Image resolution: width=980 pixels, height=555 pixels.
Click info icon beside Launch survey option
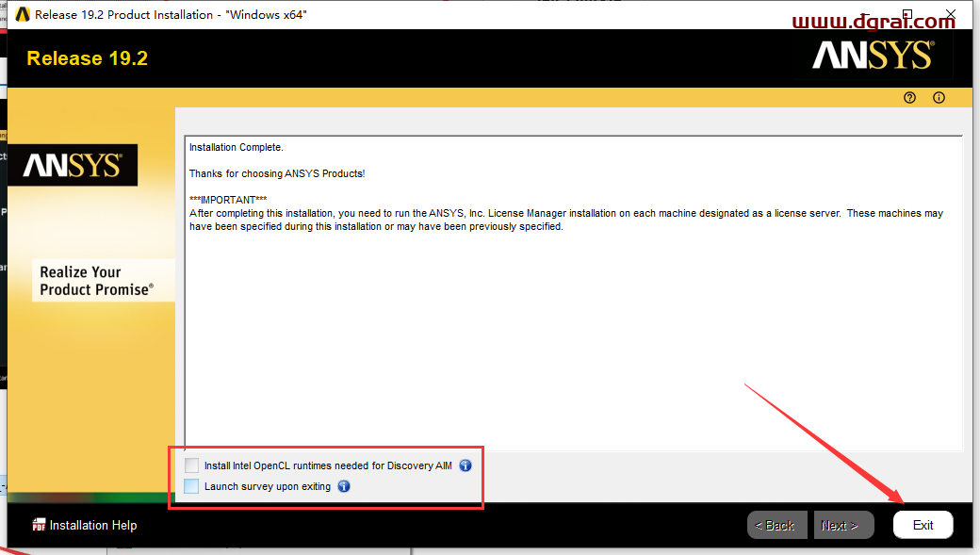(344, 486)
